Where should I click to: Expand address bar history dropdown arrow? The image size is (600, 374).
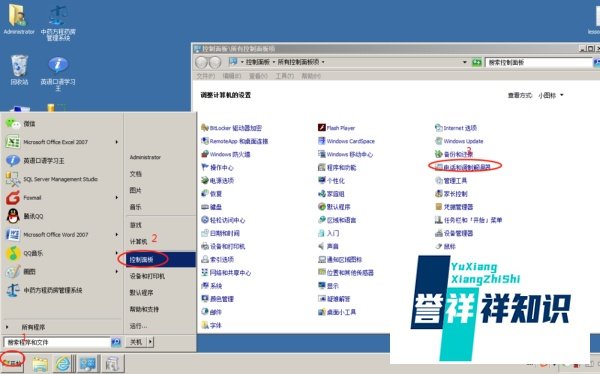pyautogui.click(x=465, y=62)
